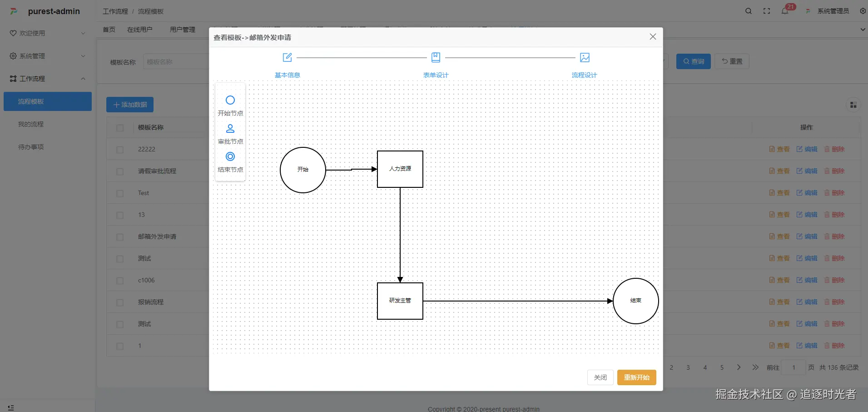The width and height of the screenshot is (868, 412).
Task: Switch to the 首页 tab
Action: 109,30
